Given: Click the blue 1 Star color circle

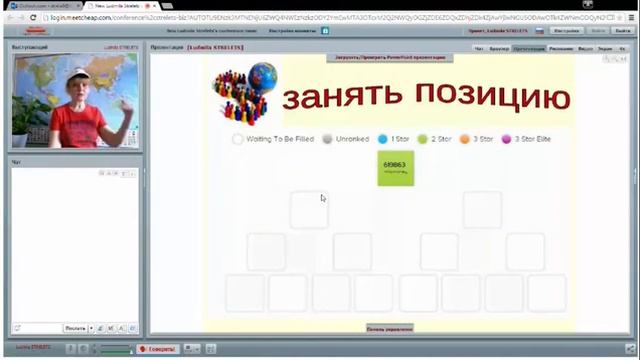Looking at the screenshot, I should [x=382, y=139].
